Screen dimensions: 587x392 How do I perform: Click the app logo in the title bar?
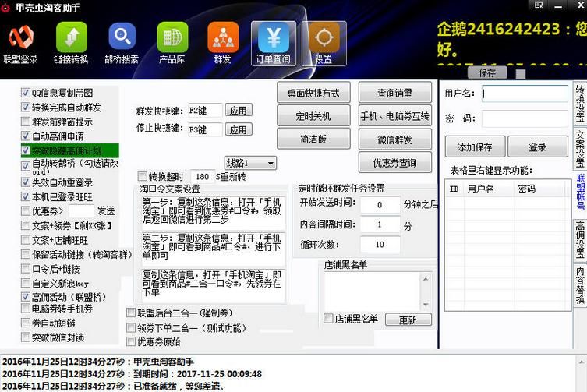click(5, 8)
